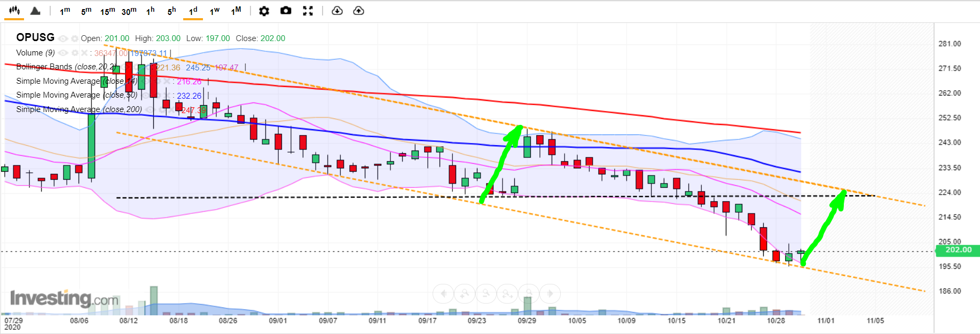
Task: Click the Bollinger Bands legend label
Action: 66,67
